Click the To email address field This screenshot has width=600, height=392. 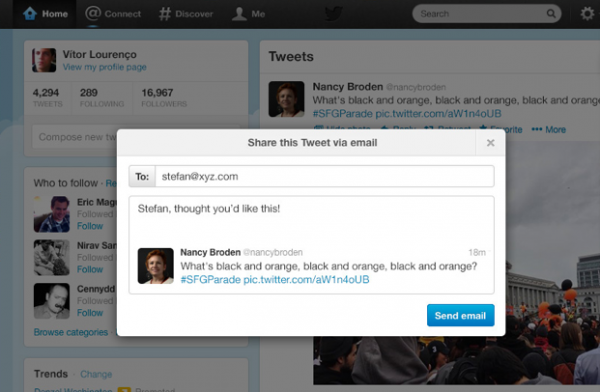coord(324,176)
